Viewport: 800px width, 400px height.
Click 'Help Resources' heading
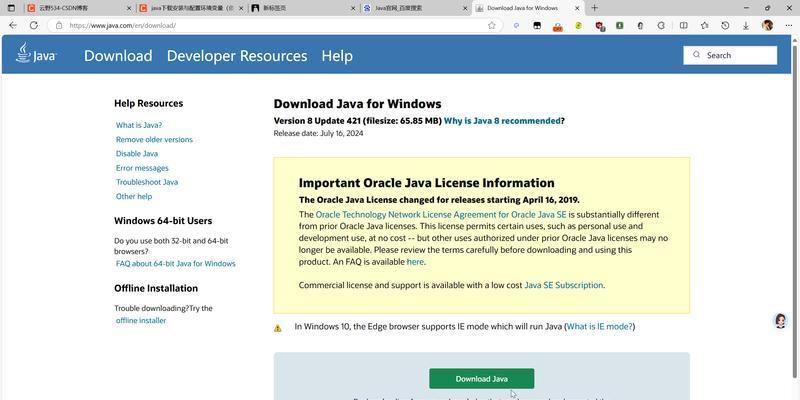point(148,104)
